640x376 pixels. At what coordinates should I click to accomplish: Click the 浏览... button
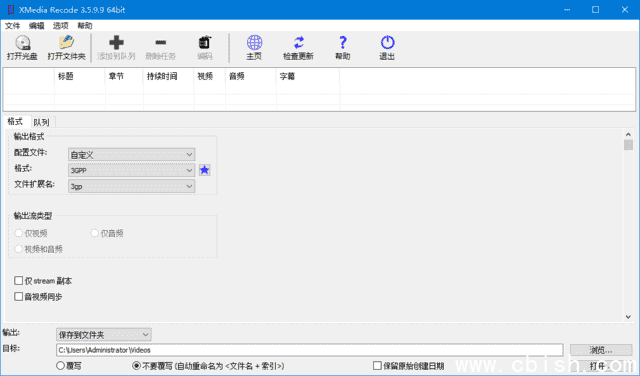click(x=601, y=350)
